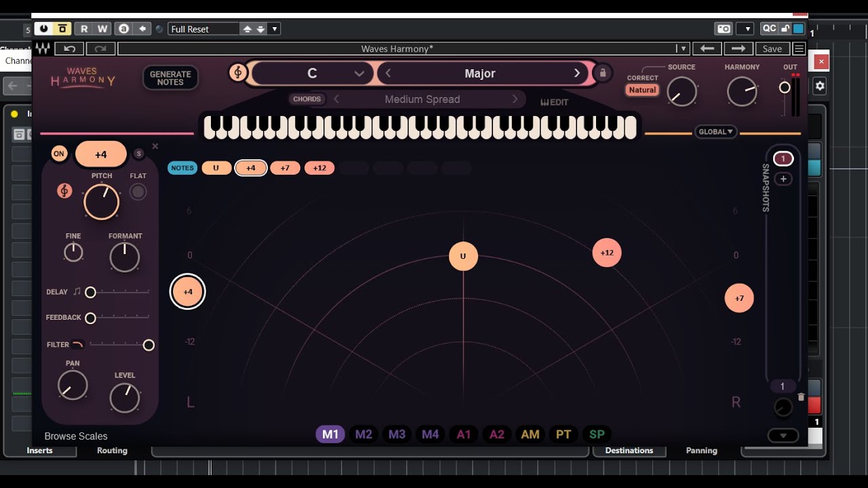
Task: Click the Cubase settings gear icon
Action: point(820,86)
